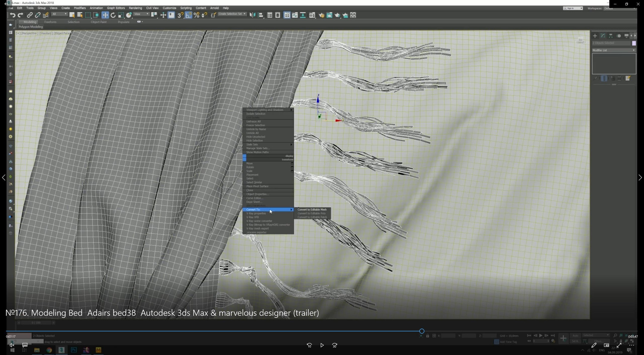Choose the Bind to Space Warp tool
The height and width of the screenshot is (355, 644).
coord(46,15)
